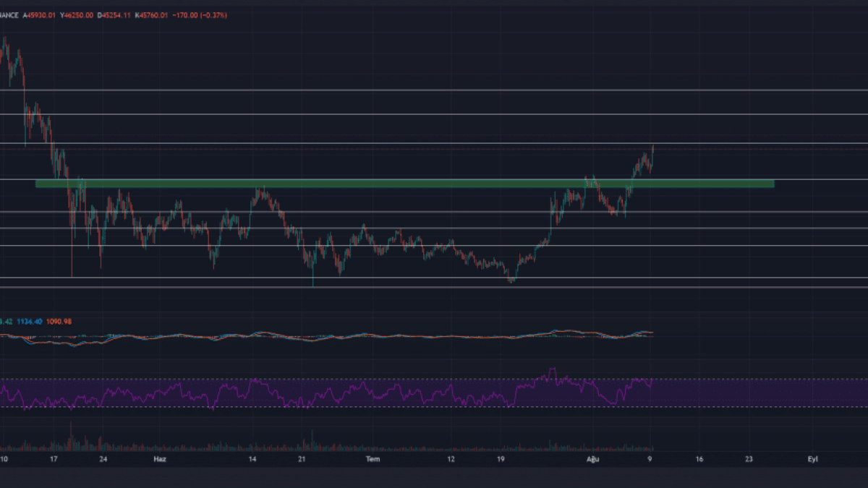Image resolution: width=868 pixels, height=488 pixels.
Task: Select the RSI lower dashed band line
Action: coord(723,407)
